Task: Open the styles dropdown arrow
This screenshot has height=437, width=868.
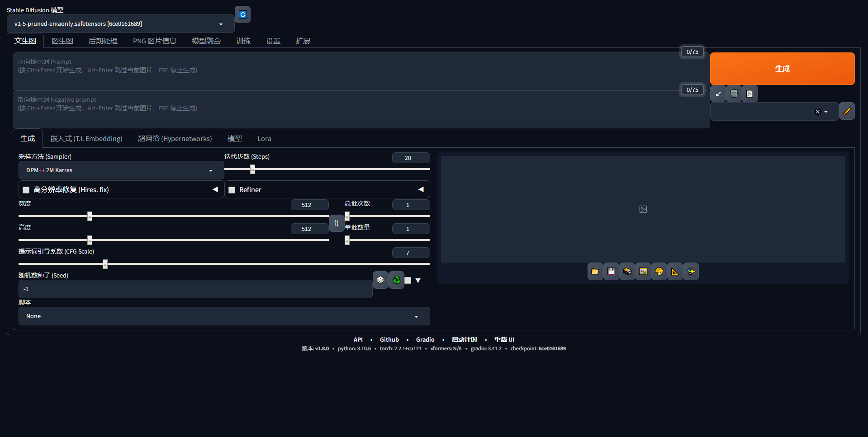Action: (x=826, y=112)
